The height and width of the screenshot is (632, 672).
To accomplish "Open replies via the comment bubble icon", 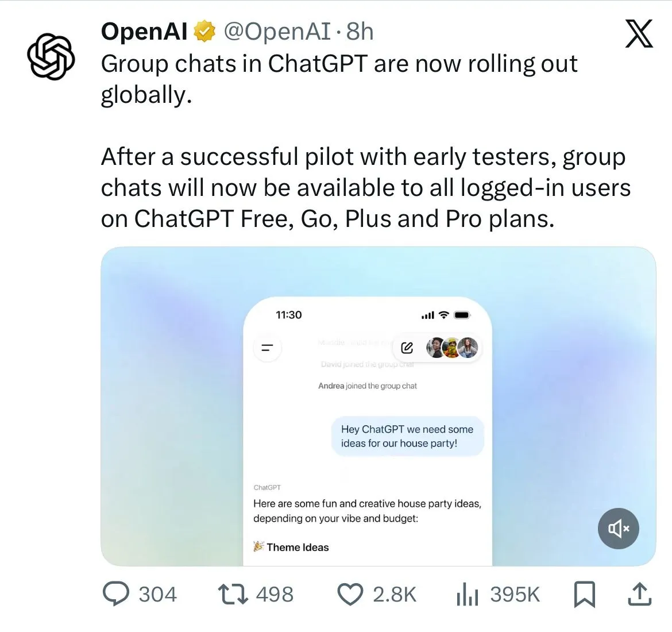I will tap(115, 594).
